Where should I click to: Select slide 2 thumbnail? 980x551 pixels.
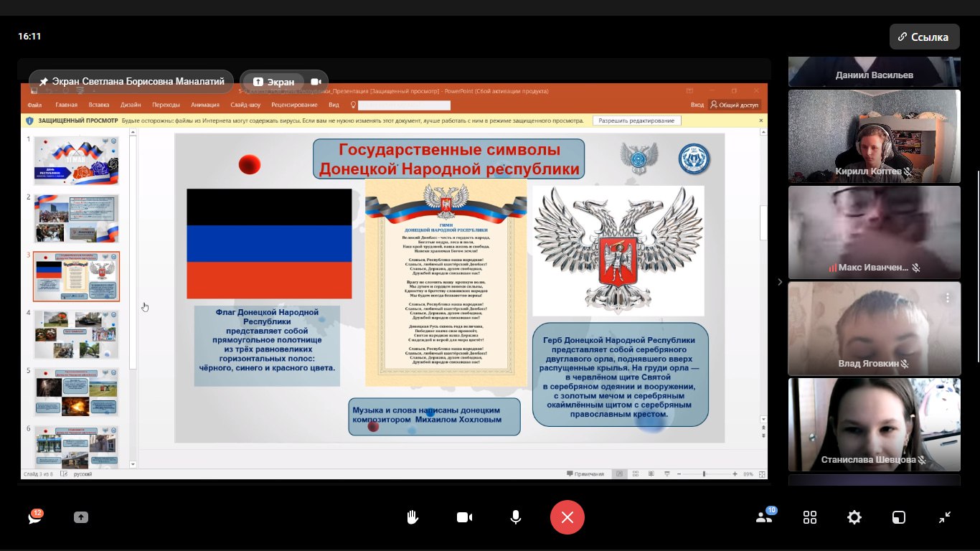coord(76,218)
